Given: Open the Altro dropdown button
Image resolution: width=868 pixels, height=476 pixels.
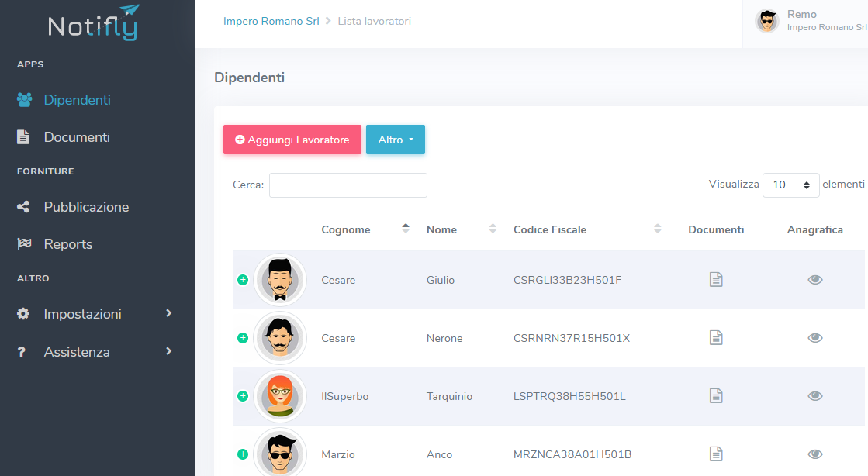Looking at the screenshot, I should pos(395,140).
